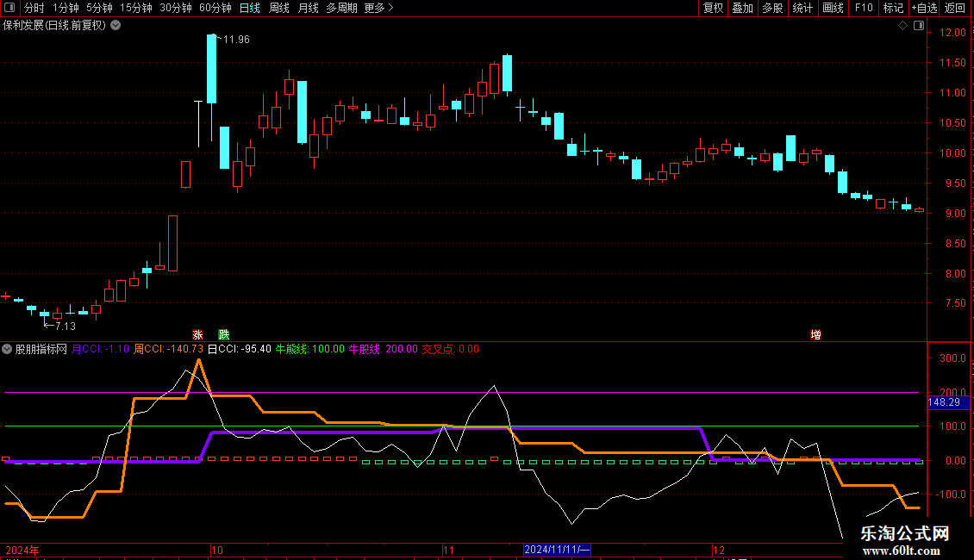
Task: Expand the 更多 periods menu
Action: (378, 8)
